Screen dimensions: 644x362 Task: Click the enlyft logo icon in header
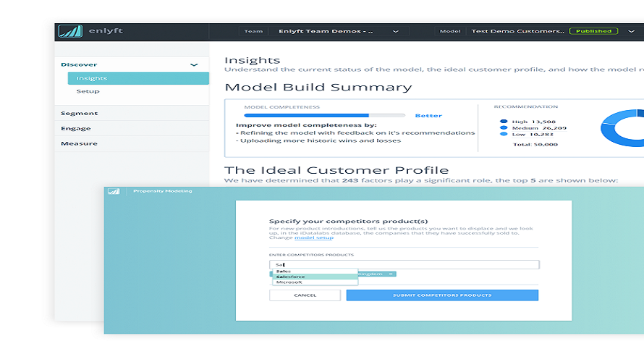70,31
